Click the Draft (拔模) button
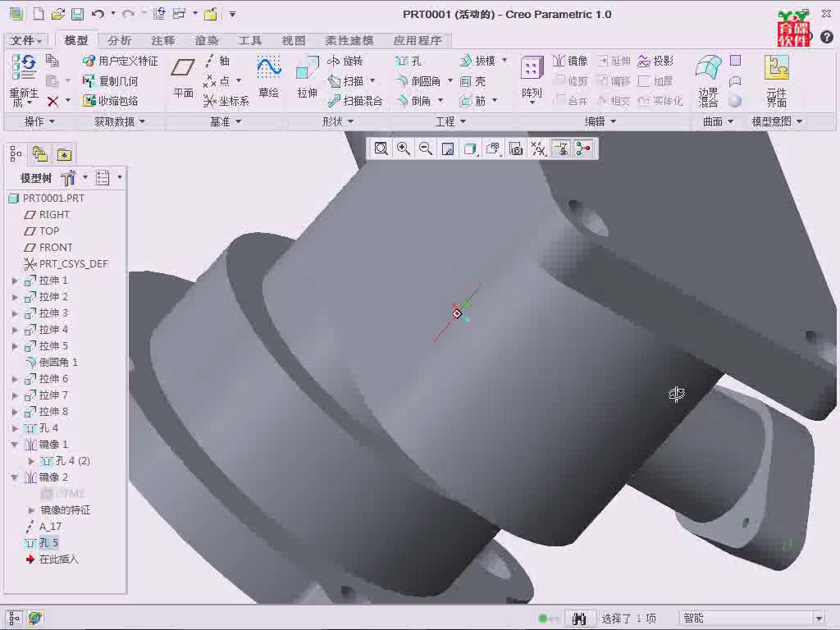Viewport: 840px width, 630px height. coord(478,61)
